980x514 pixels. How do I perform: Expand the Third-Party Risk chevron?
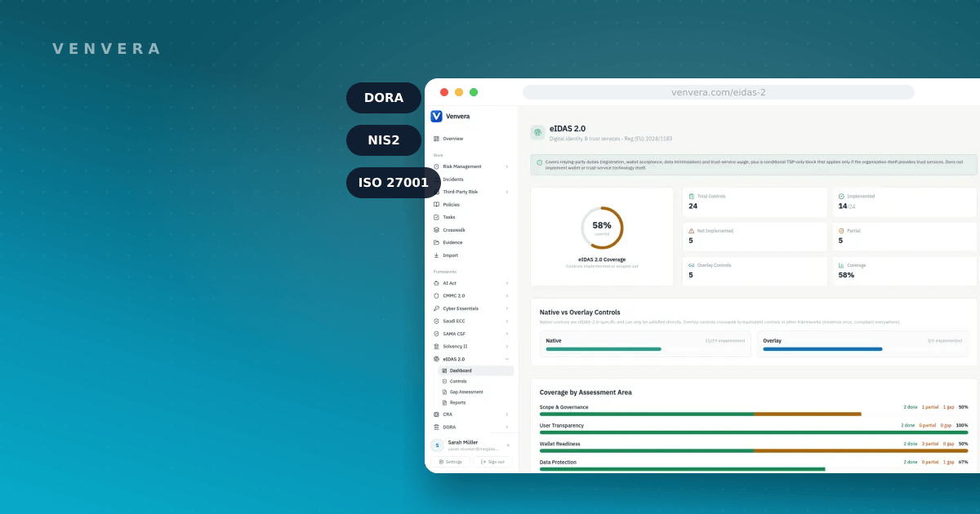[x=506, y=192]
